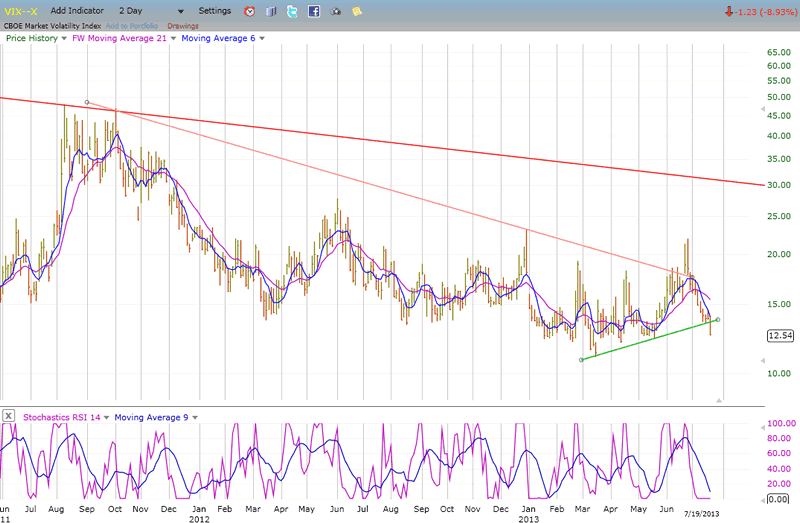Click the VIX--X symbol field

pyautogui.click(x=20, y=11)
